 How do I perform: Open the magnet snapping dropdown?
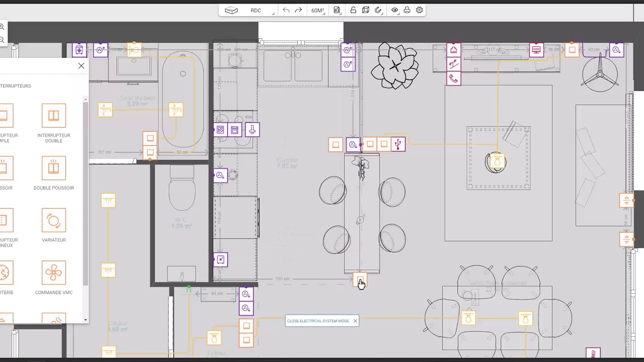[379, 10]
